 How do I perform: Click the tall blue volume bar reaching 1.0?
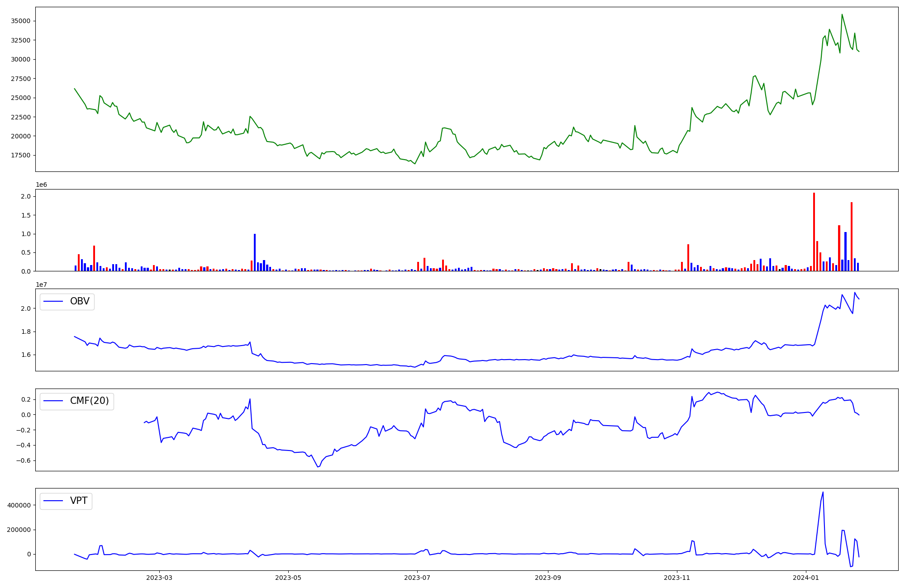(255, 252)
